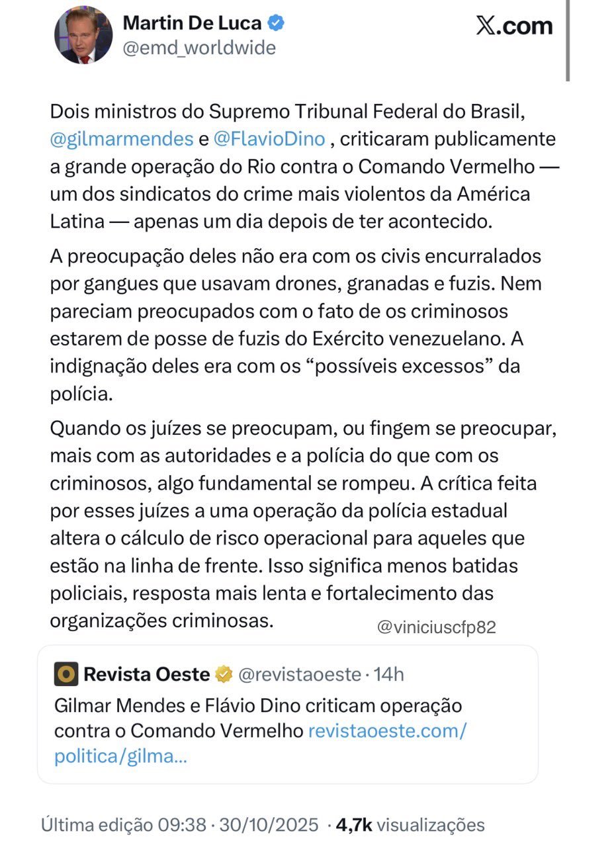Open the revistaoeste.com article link

pyautogui.click(x=387, y=730)
